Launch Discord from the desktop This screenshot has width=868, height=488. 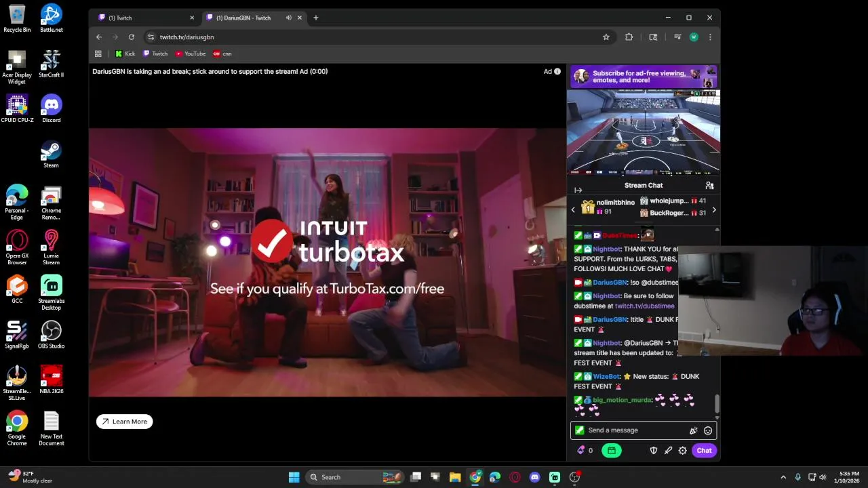point(51,109)
